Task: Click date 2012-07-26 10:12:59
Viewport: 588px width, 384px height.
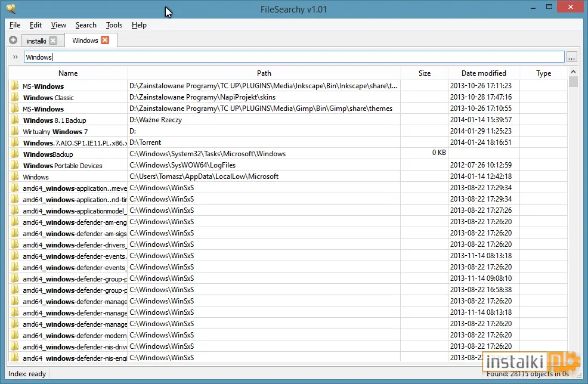Action: point(481,165)
